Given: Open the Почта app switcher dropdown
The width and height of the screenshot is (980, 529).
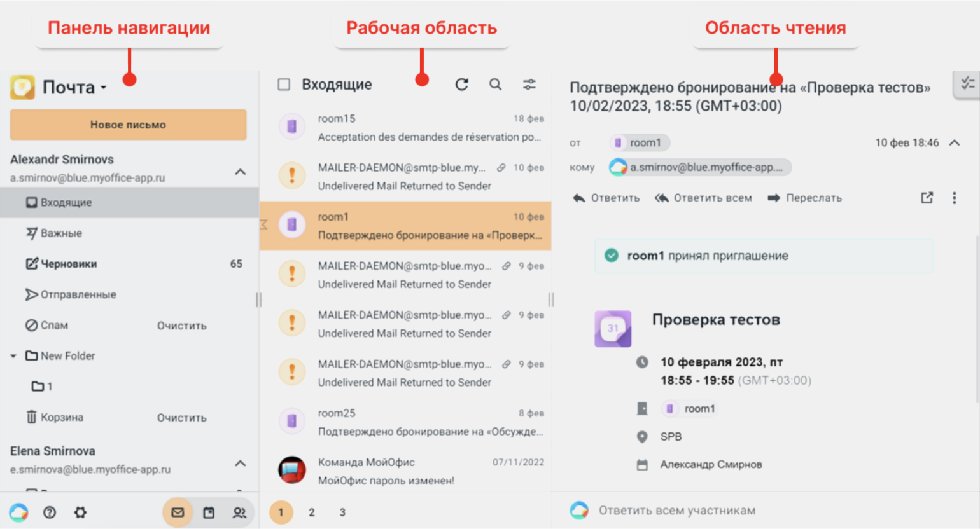Looking at the screenshot, I should pyautogui.click(x=103, y=88).
